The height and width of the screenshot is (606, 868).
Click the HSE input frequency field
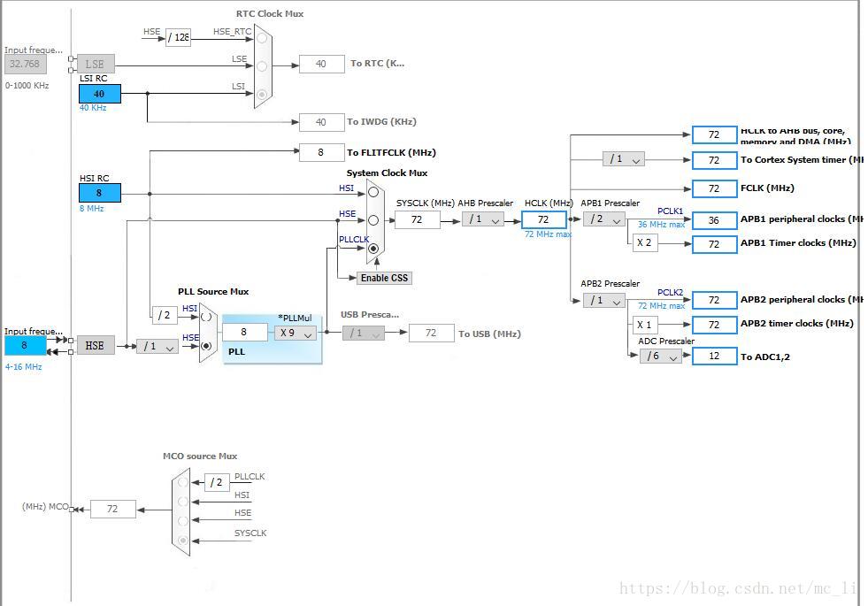pyautogui.click(x=25, y=345)
